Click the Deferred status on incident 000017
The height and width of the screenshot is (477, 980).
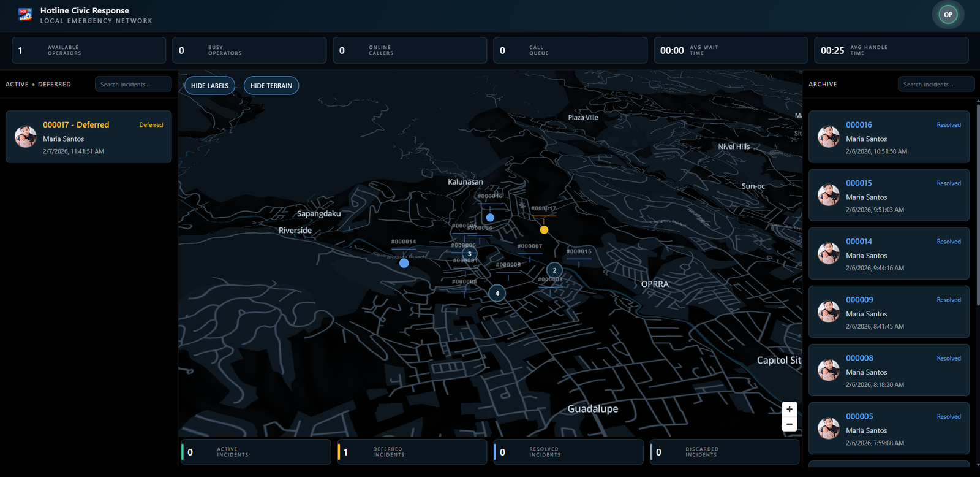[x=151, y=125]
